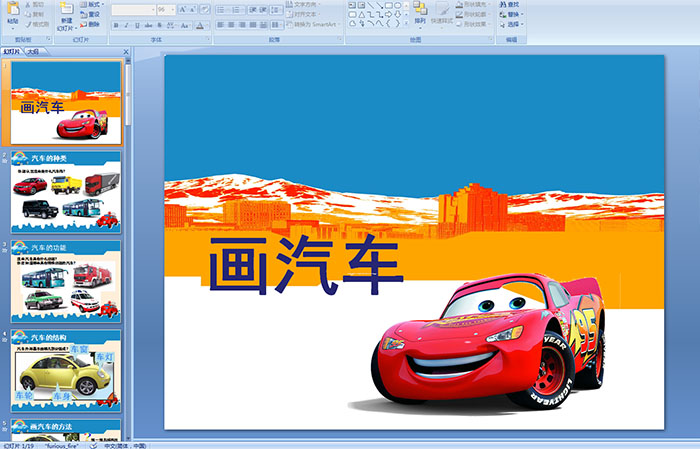700x449 pixels.
Task: Click the Paste (粘贴) icon
Action: point(13,9)
